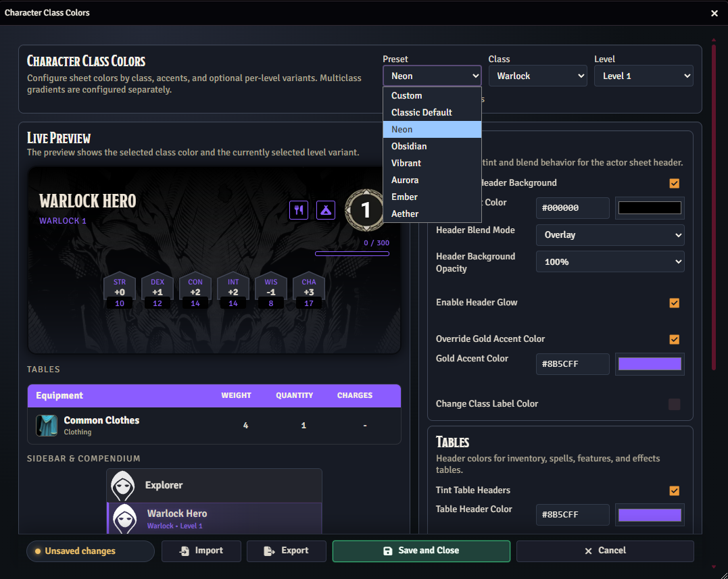Click the long rest campfire icon
The width and height of the screenshot is (728, 579).
[x=326, y=210]
